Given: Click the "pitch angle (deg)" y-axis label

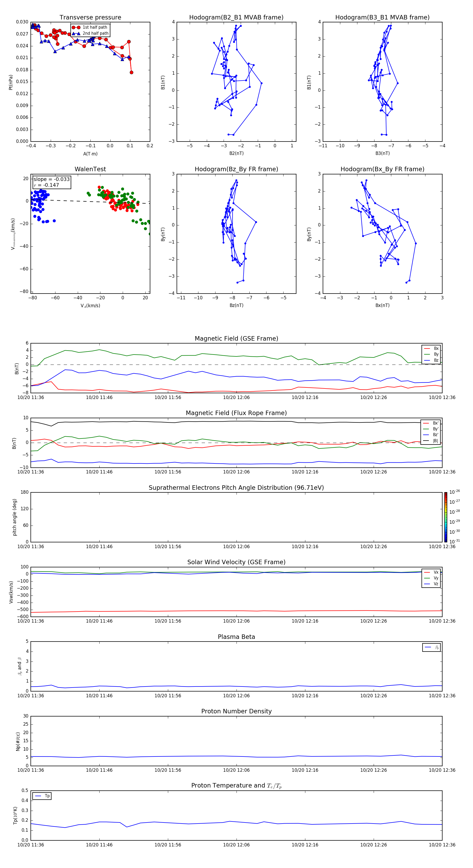Looking at the screenshot, I should pyautogui.click(x=14, y=517).
